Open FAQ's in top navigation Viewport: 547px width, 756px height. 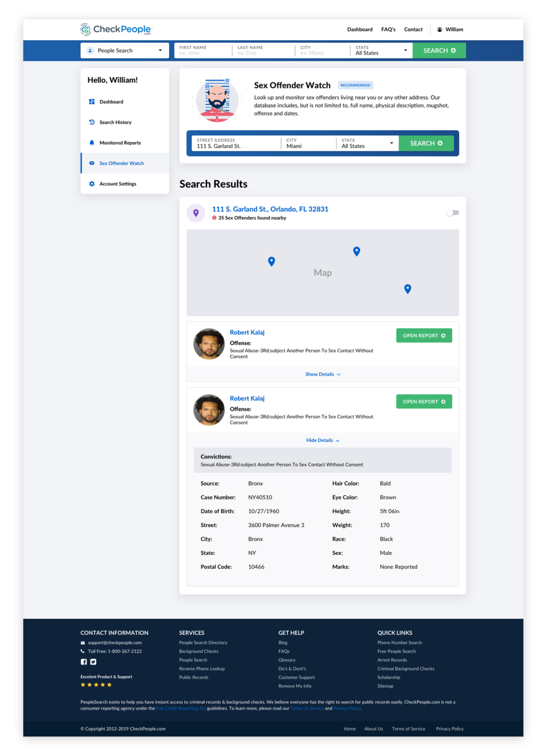388,29
